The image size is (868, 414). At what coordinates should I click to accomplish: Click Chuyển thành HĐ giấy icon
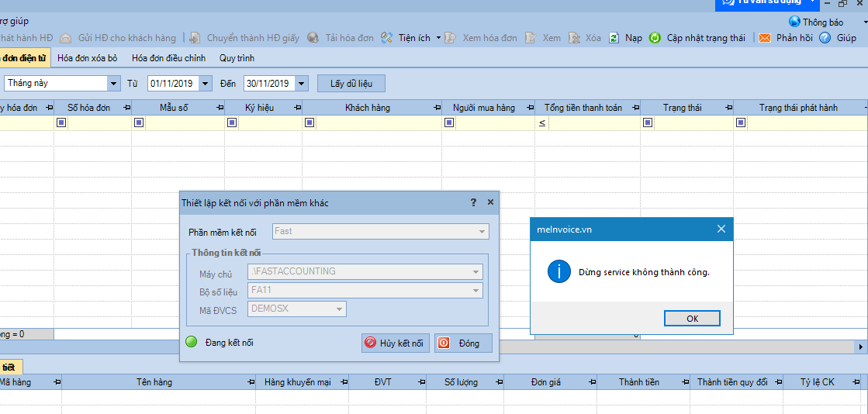[194, 38]
